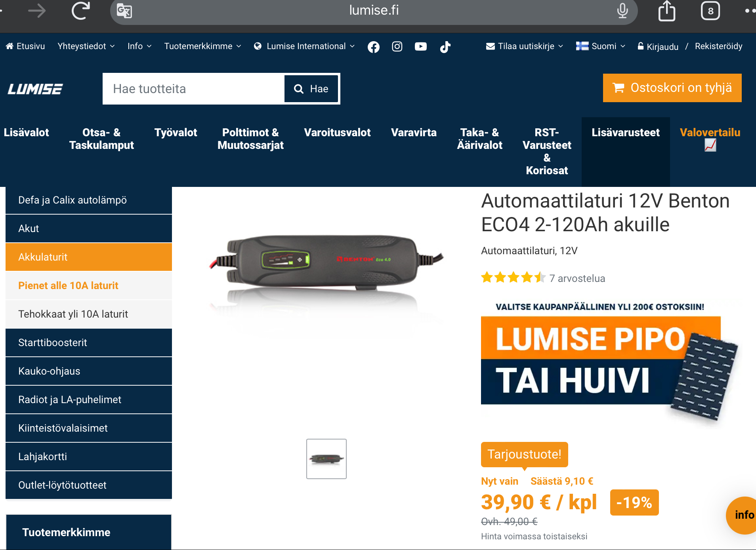Expand the Yhteystiedot dropdown
This screenshot has width=756, height=550.
(x=86, y=46)
